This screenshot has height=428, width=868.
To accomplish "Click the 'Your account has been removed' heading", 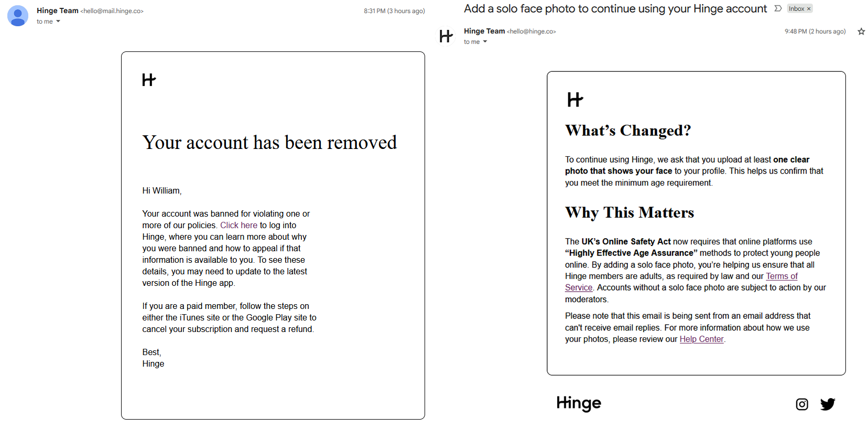I will coord(269,142).
